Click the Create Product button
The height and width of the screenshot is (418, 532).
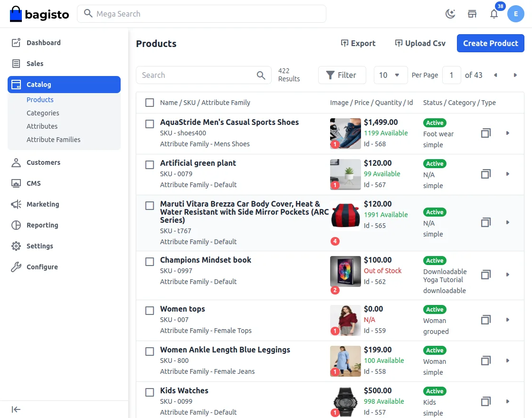click(490, 43)
